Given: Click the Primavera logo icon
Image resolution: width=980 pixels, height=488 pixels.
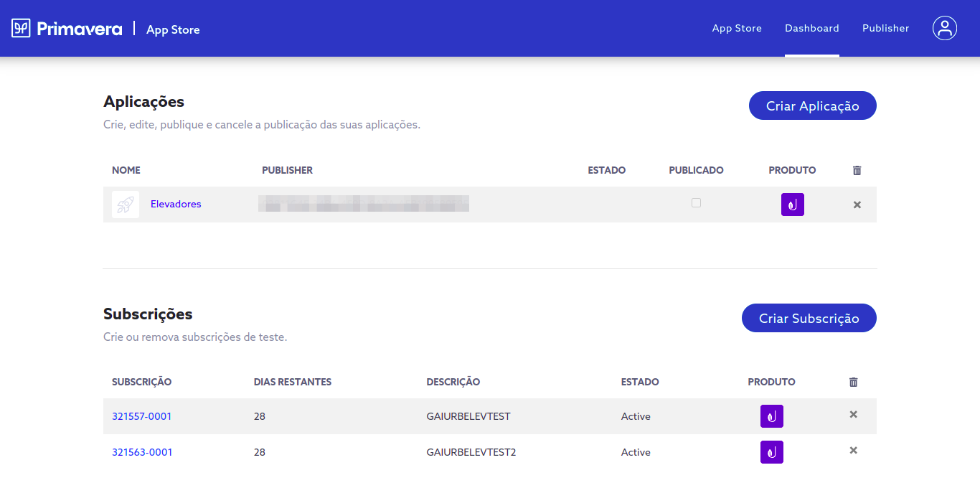Looking at the screenshot, I should point(22,28).
